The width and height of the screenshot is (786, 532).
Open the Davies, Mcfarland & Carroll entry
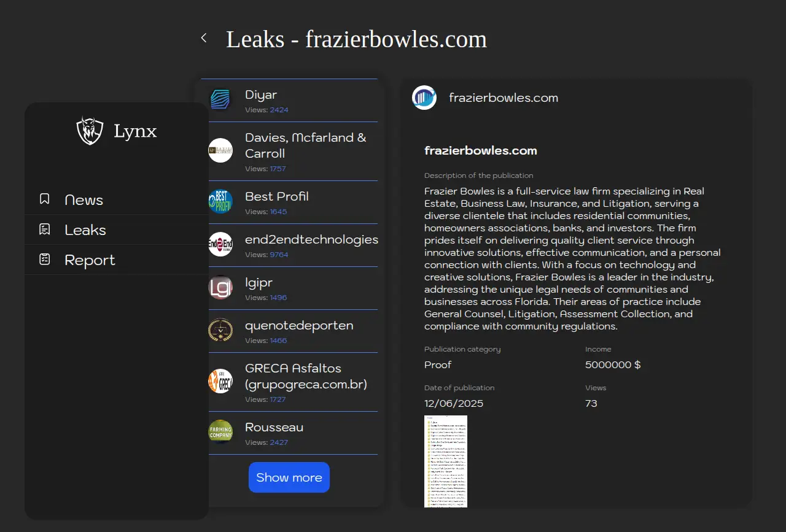tap(305, 145)
